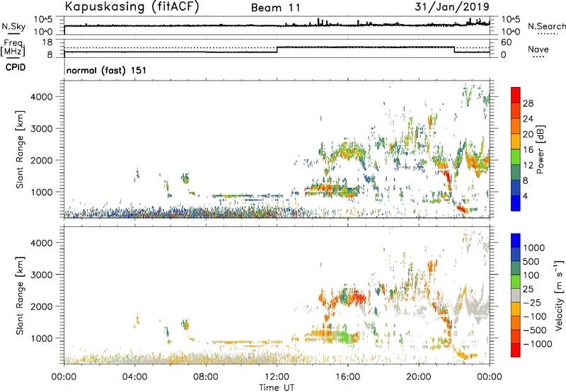Click the 'Kapuskasing (fitACF)' plot title
Image resolution: width=566 pixels, height=392 pixels.
coord(132,7)
